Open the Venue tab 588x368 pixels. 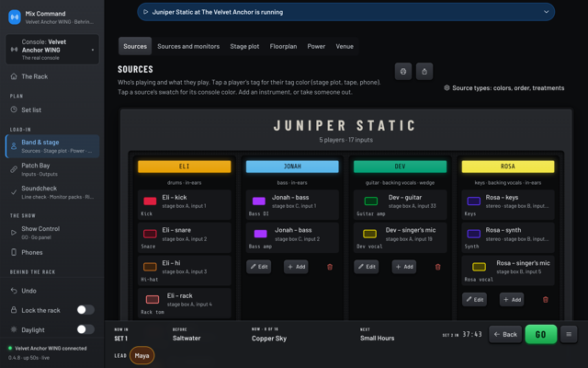point(345,46)
